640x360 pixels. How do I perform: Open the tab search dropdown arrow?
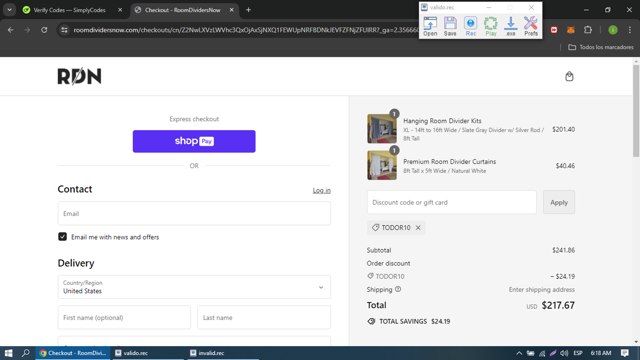(x=9, y=10)
